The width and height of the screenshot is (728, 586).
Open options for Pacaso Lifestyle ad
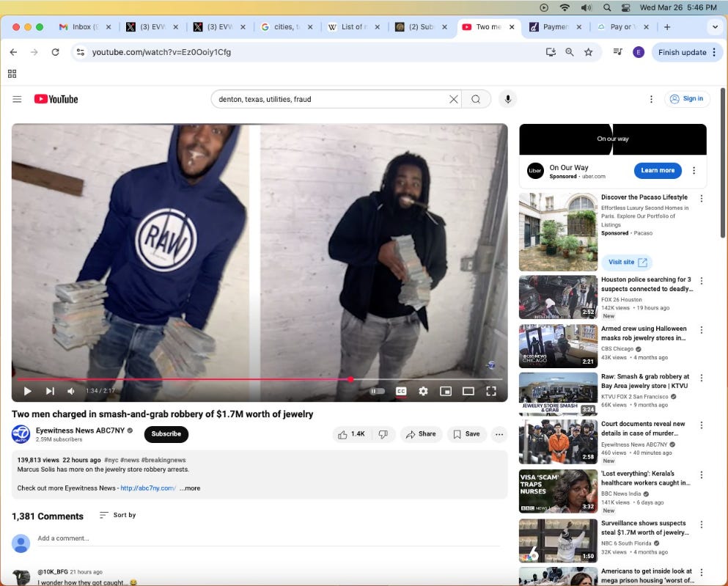tap(702, 199)
